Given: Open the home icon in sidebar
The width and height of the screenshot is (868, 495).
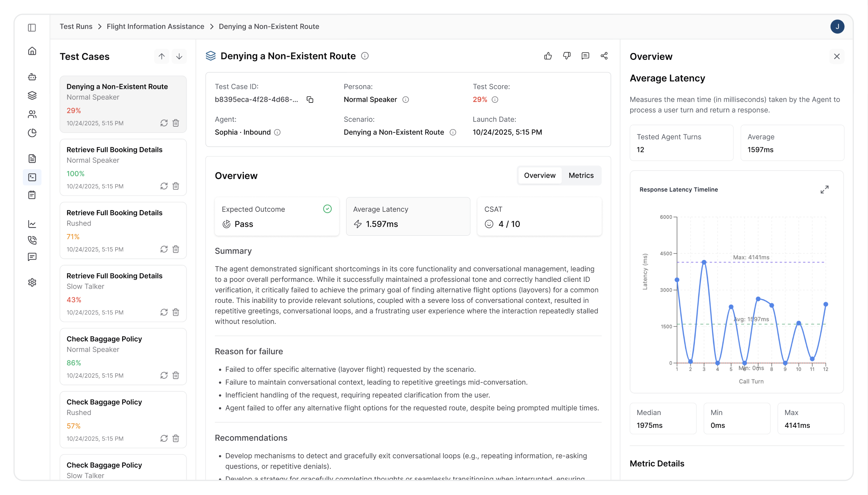Looking at the screenshot, I should (32, 51).
